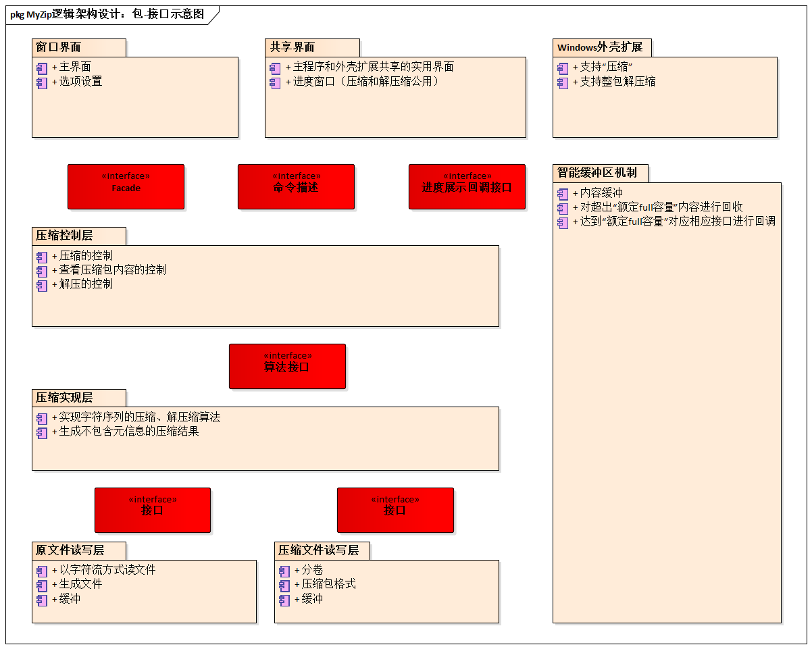Select the 接口 box above 原文件读写层
The height and width of the screenshot is (649, 812).
[x=153, y=510]
